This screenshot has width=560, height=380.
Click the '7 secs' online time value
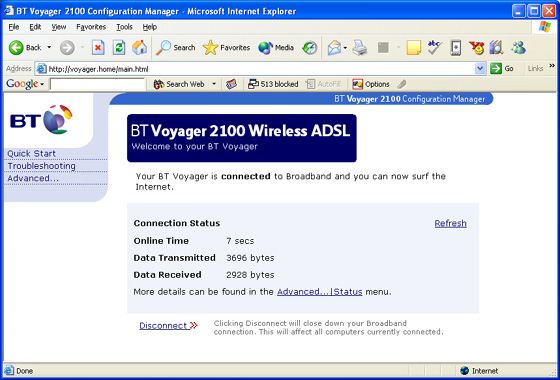point(240,241)
